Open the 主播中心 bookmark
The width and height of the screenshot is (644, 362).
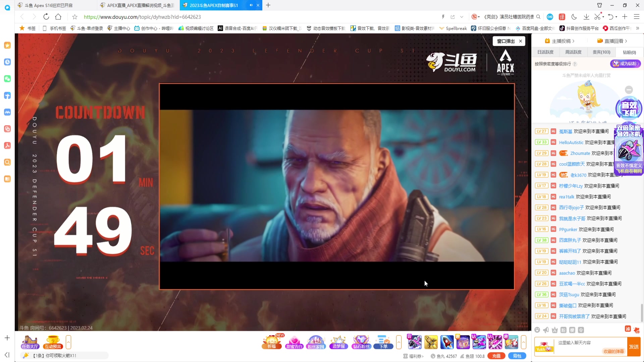[118, 28]
